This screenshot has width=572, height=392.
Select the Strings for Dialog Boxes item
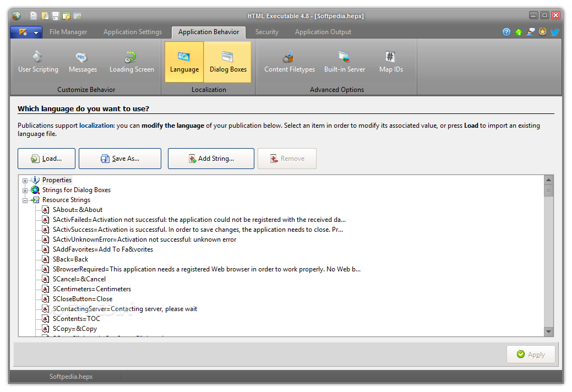tap(76, 190)
